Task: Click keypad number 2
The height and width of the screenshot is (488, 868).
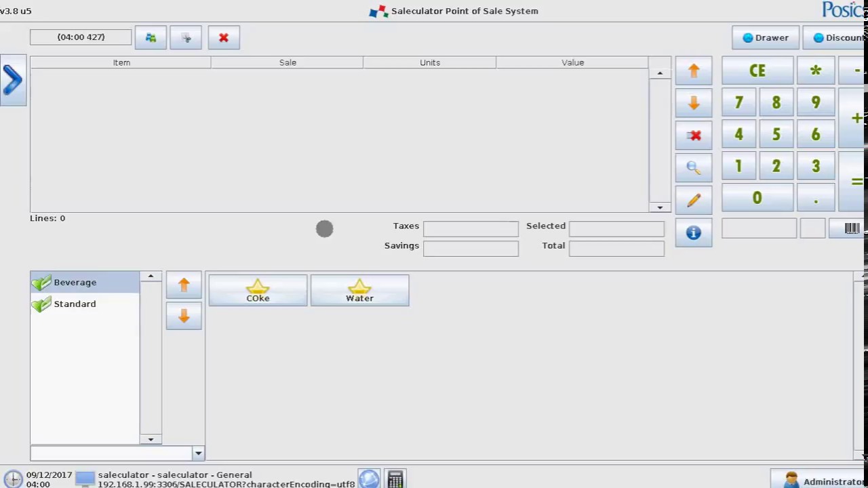Action: coord(776,166)
